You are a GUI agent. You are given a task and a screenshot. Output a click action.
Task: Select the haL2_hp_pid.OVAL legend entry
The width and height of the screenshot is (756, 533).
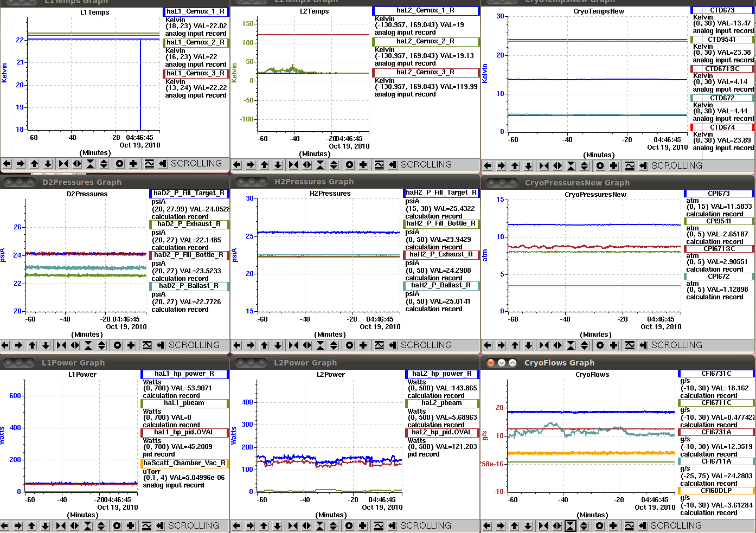(x=442, y=432)
